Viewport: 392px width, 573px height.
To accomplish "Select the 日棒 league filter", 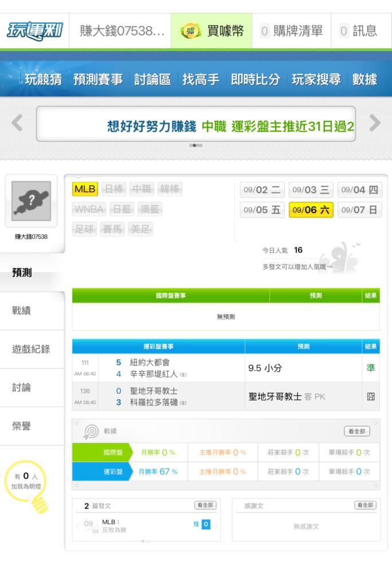I will pos(113,189).
